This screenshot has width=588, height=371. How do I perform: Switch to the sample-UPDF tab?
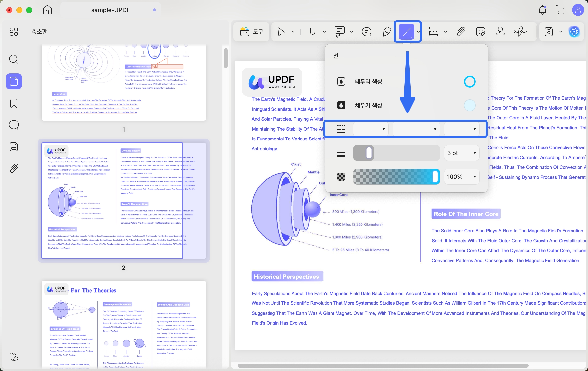[x=111, y=10]
